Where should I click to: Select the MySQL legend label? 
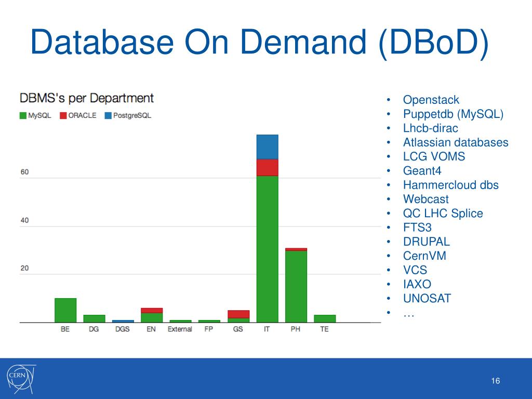click(39, 116)
